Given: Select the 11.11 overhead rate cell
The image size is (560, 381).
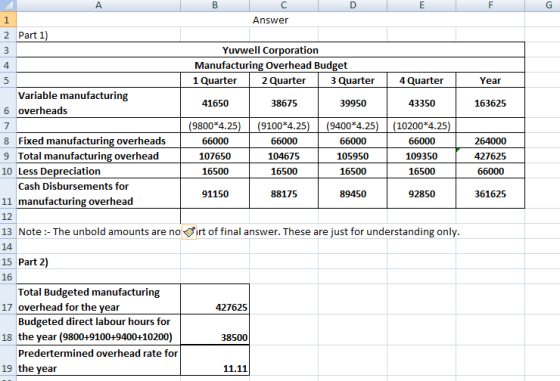Looking at the screenshot, I should point(215,361).
